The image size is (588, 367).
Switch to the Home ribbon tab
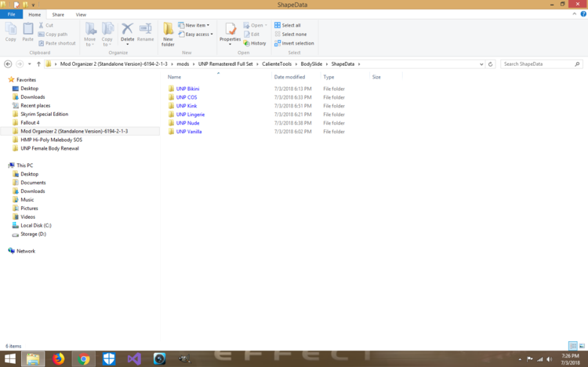point(34,15)
